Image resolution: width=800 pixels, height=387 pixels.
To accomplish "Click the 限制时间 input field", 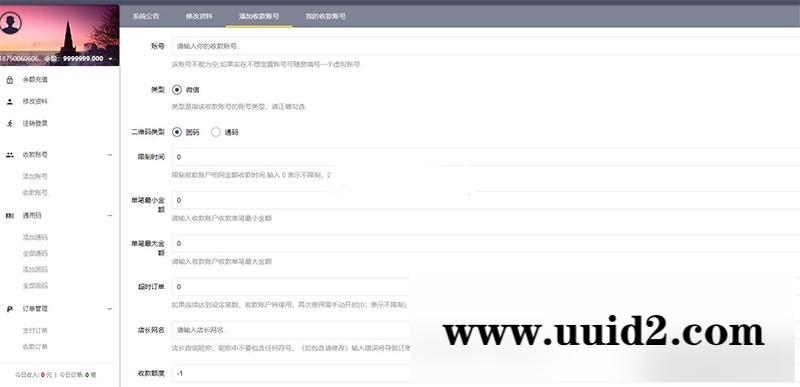I will 485,157.
